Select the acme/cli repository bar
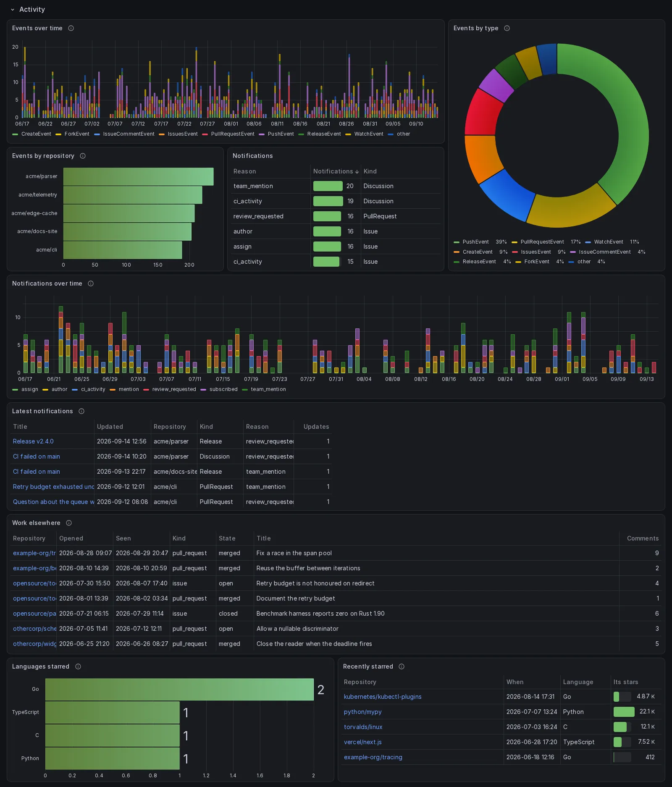This screenshot has width=672, height=787. pyautogui.click(x=123, y=250)
